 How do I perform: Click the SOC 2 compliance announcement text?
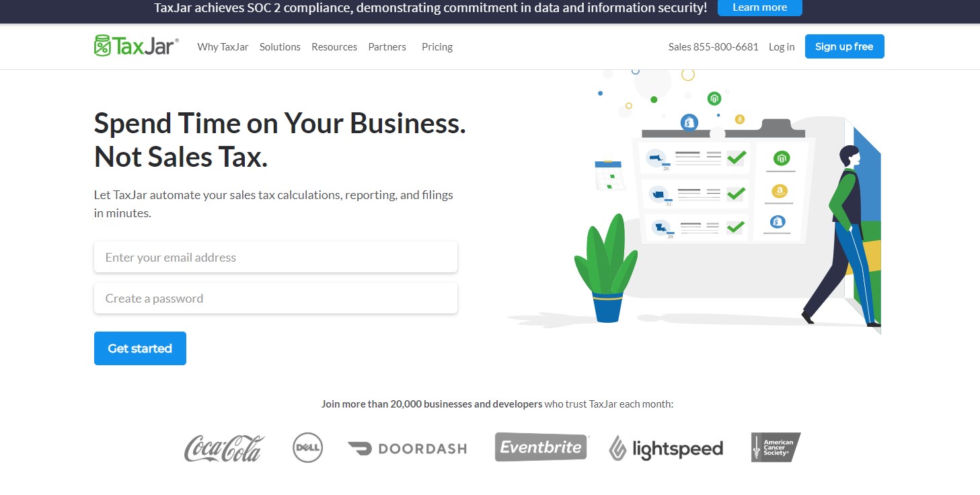pyautogui.click(x=430, y=8)
